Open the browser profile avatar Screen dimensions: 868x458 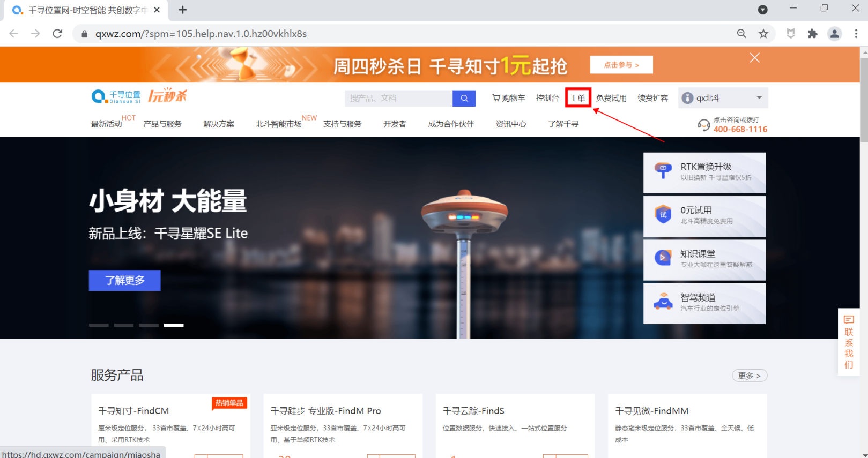[834, 34]
